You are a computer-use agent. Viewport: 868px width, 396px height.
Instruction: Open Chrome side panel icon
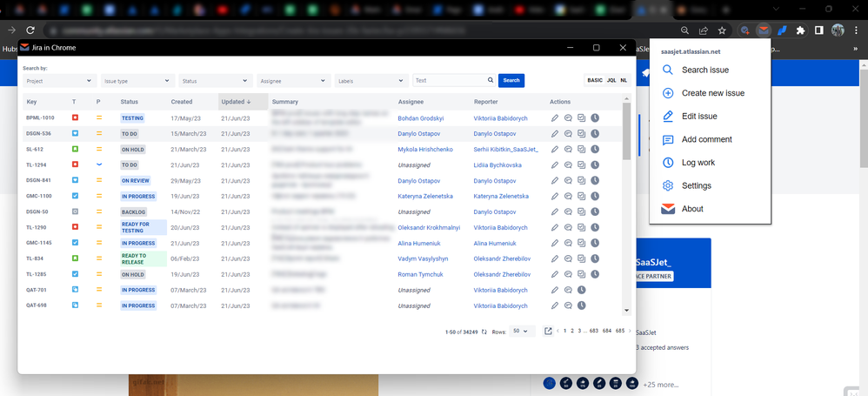[x=818, y=30]
